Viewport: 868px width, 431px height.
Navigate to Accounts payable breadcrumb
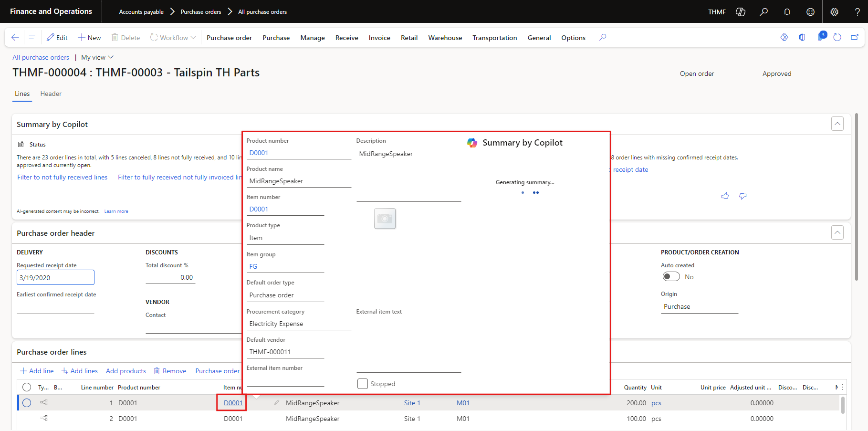tap(141, 12)
